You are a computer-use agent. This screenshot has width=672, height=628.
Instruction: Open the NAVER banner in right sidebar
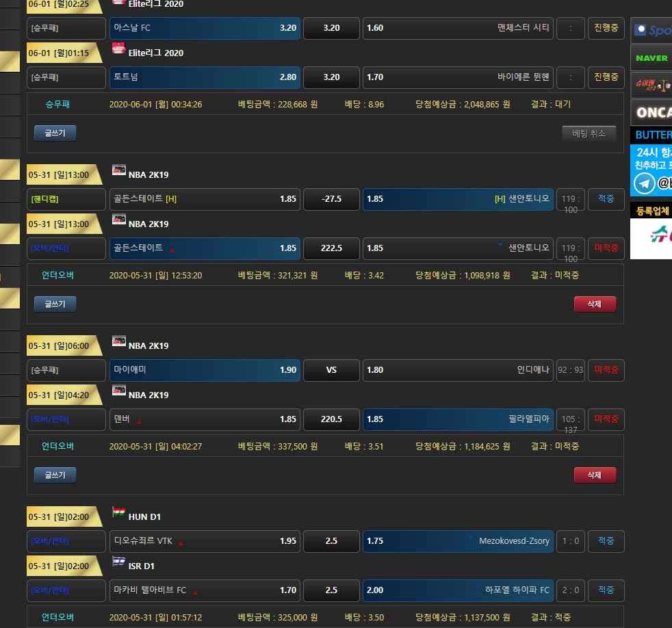point(651,58)
